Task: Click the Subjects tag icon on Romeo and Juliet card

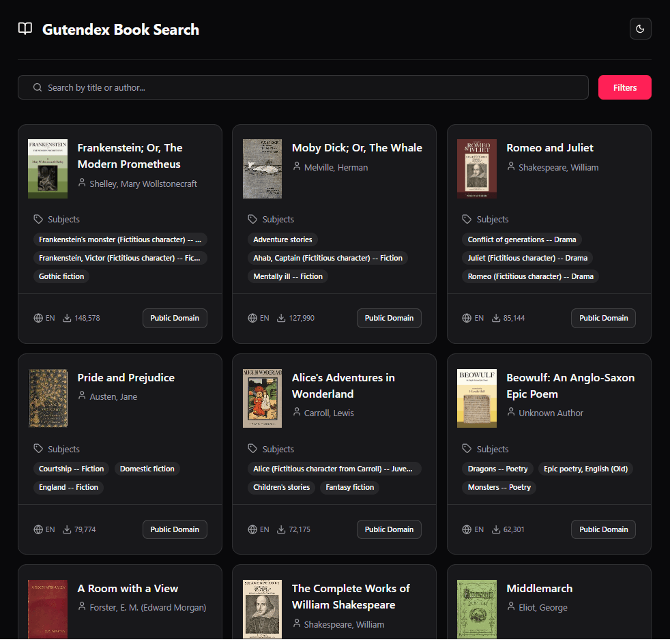Action: point(466,219)
